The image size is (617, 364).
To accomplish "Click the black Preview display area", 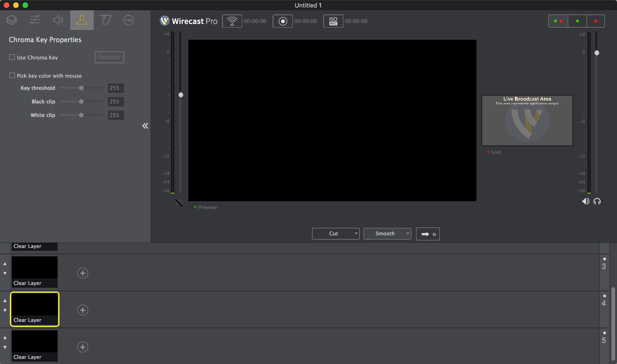I will 332,120.
